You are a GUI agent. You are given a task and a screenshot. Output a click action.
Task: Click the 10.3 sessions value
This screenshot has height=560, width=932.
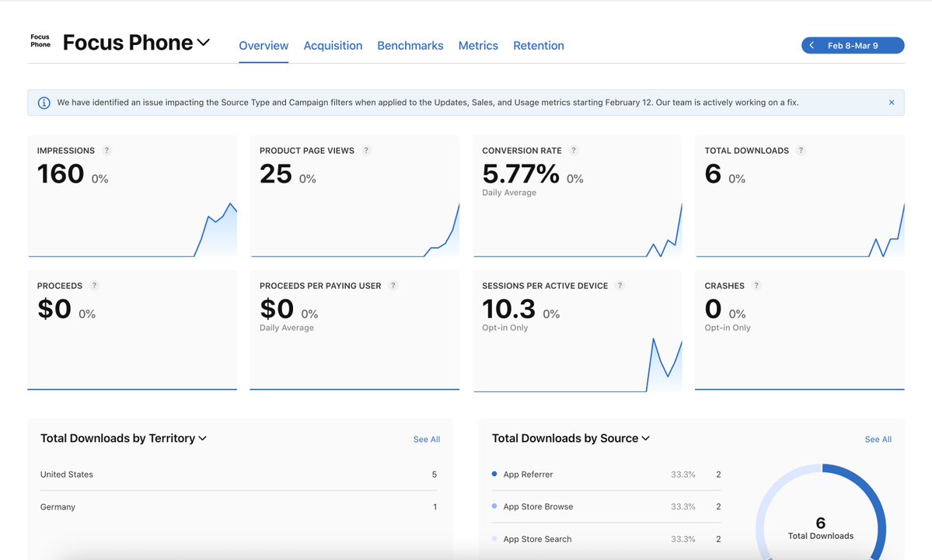click(509, 309)
